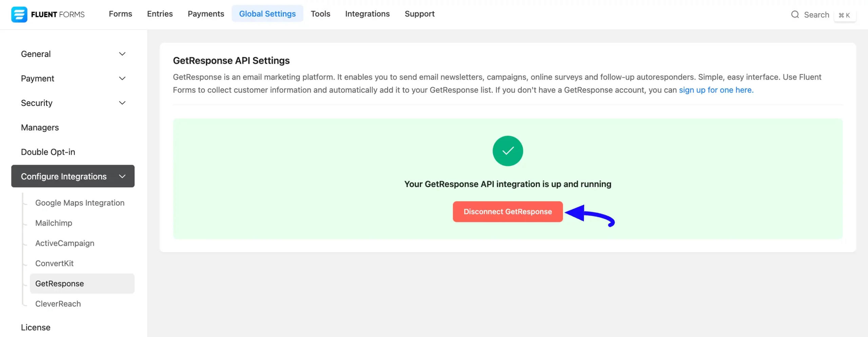Viewport: 868px width, 337px height.
Task: Open the Double Opt-in settings
Action: click(x=48, y=152)
